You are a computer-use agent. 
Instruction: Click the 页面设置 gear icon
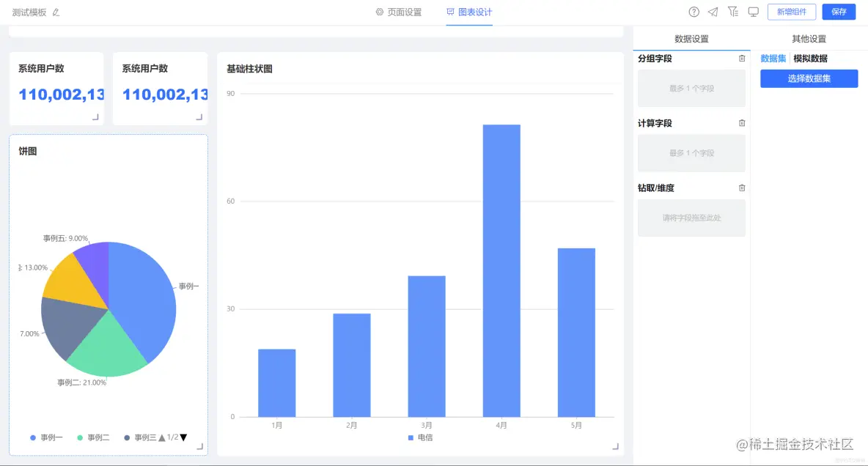click(x=379, y=12)
